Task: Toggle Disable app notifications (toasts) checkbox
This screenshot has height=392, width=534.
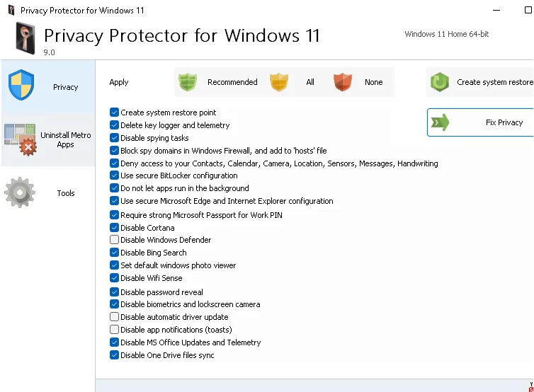Action: [x=115, y=330]
